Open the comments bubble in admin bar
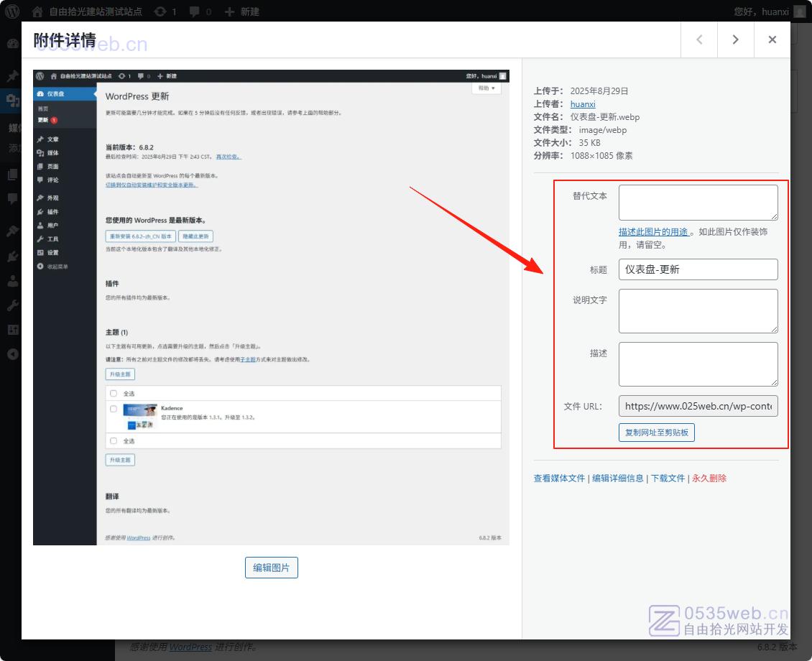 195,11
